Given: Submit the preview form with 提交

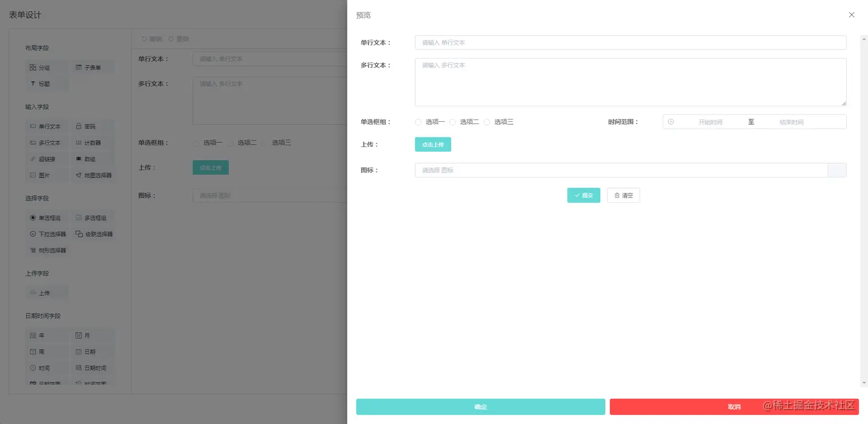Looking at the screenshot, I should (x=584, y=195).
